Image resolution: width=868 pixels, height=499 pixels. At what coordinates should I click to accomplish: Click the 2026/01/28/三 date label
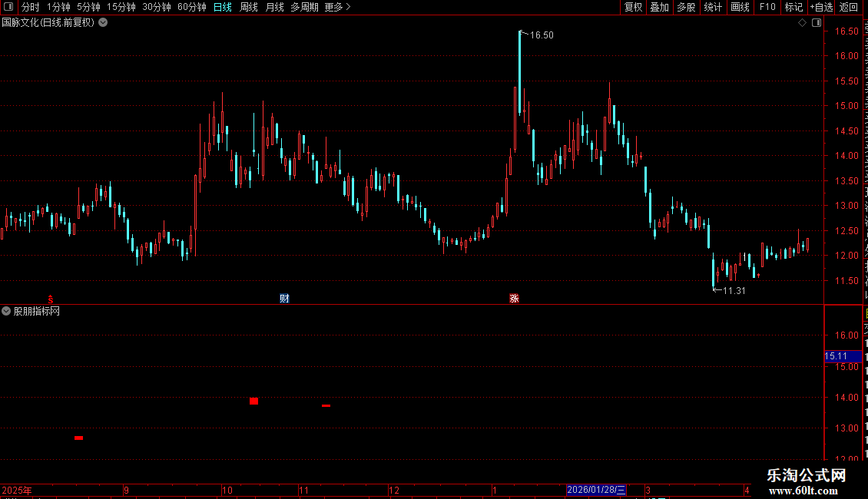point(596,490)
